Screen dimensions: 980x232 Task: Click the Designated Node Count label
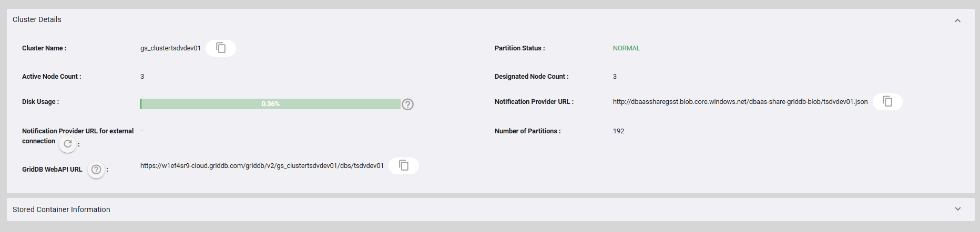[532, 77]
